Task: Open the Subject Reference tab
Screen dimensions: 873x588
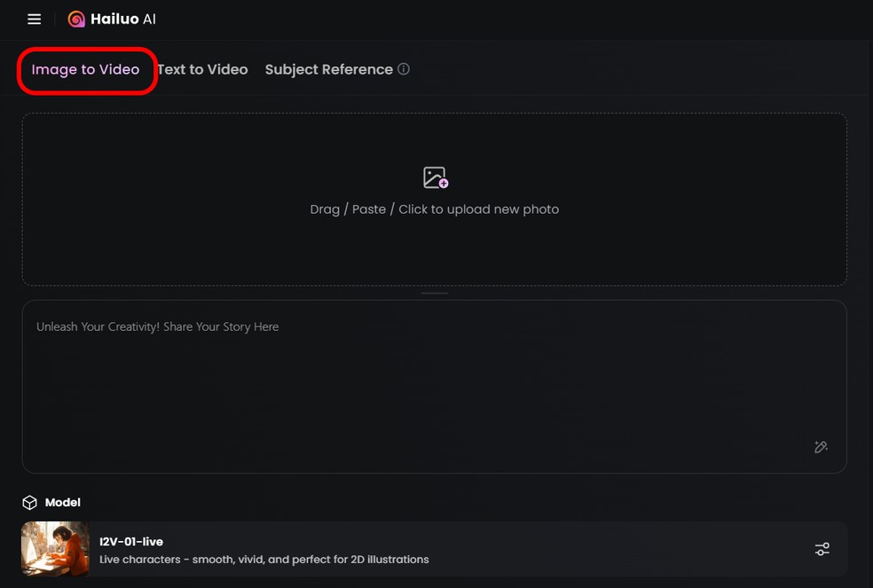Action: [328, 69]
